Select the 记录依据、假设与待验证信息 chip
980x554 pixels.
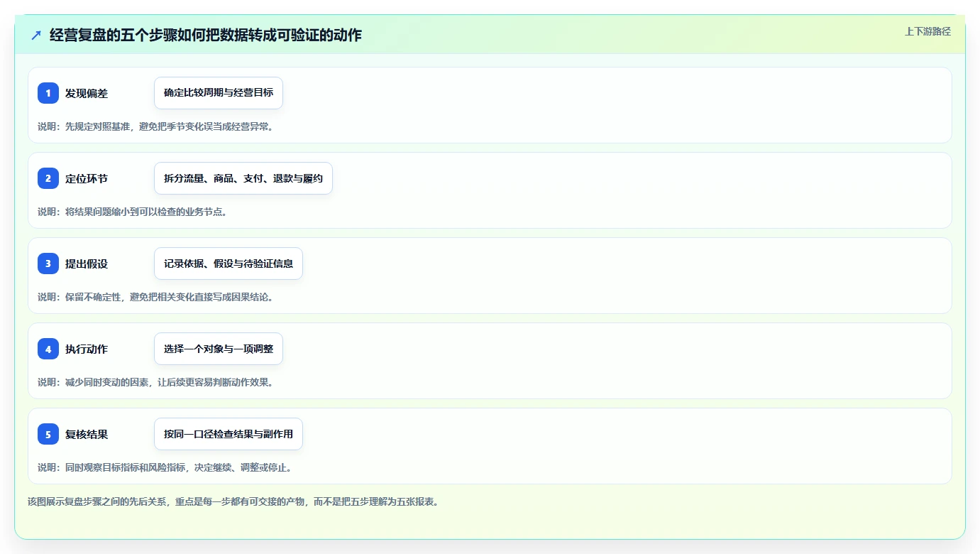(x=229, y=264)
